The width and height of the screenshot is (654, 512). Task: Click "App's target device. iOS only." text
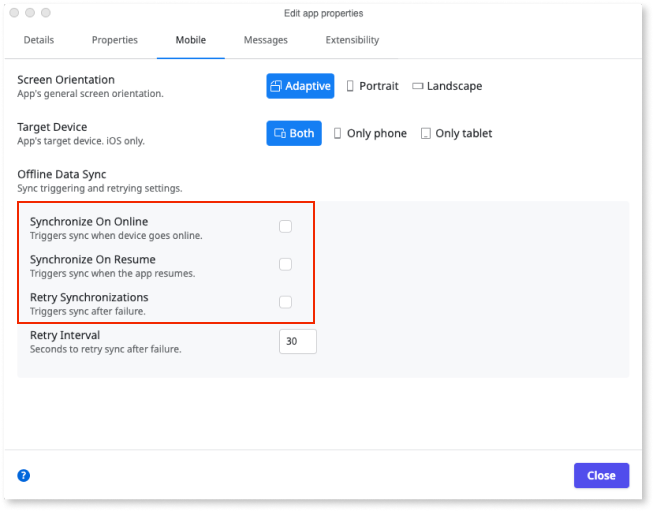click(x=81, y=141)
